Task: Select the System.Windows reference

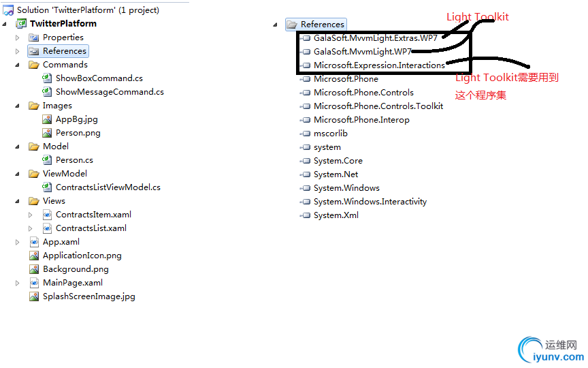Action: click(x=346, y=188)
